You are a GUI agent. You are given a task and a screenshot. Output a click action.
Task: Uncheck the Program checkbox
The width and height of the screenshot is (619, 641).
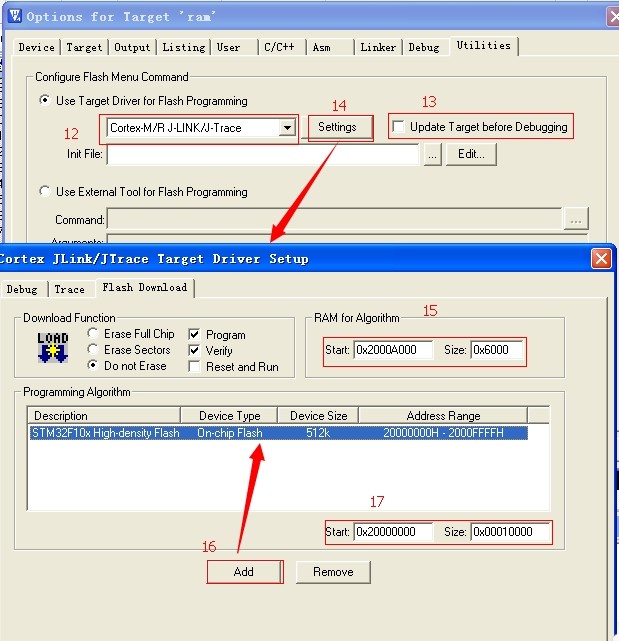pos(194,335)
